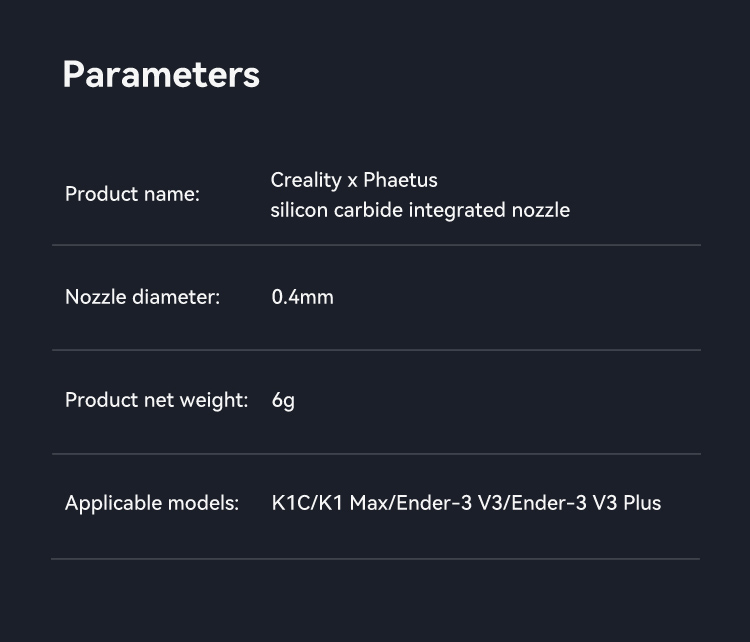Click the word 'nozzle' in product description

click(x=541, y=210)
